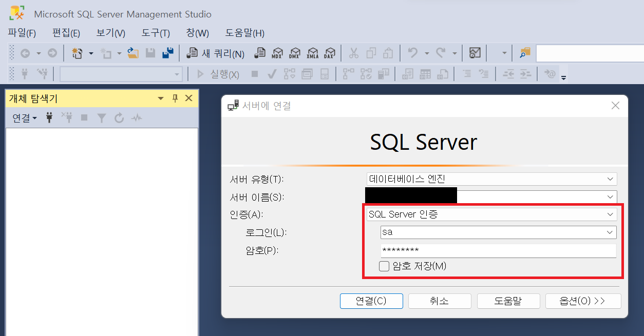Click Object Explorer Filter funnel icon
This screenshot has height=336, width=644.
(x=102, y=118)
